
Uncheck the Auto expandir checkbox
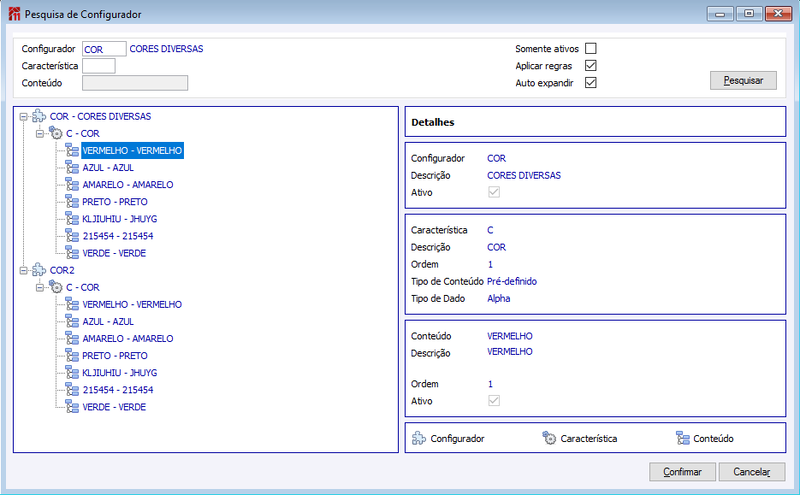click(591, 83)
